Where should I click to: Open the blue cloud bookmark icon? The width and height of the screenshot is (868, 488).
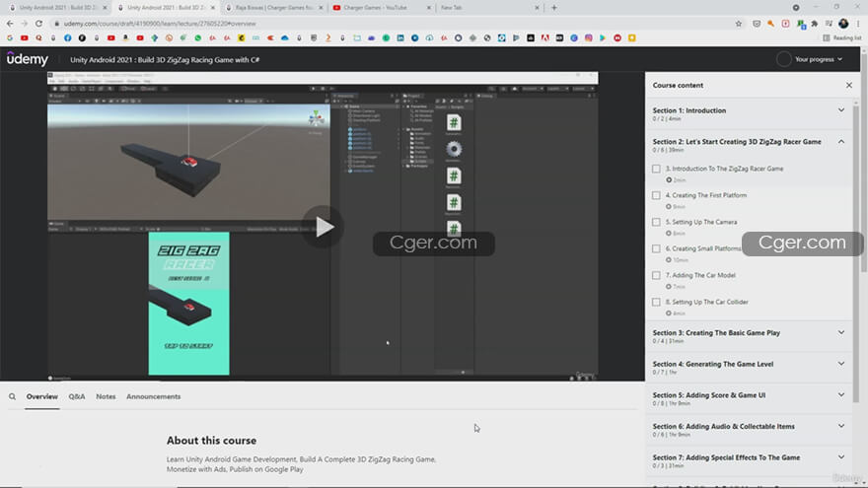[x=284, y=37]
